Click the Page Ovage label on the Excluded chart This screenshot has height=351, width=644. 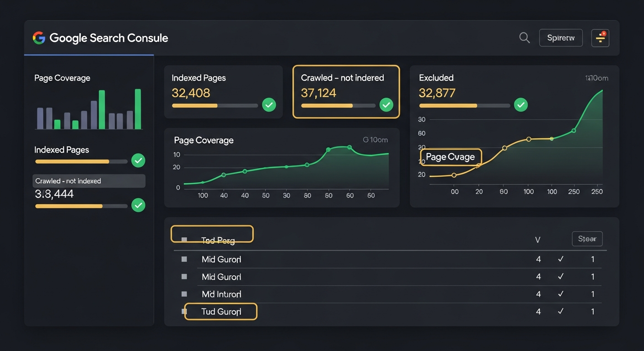coord(451,157)
